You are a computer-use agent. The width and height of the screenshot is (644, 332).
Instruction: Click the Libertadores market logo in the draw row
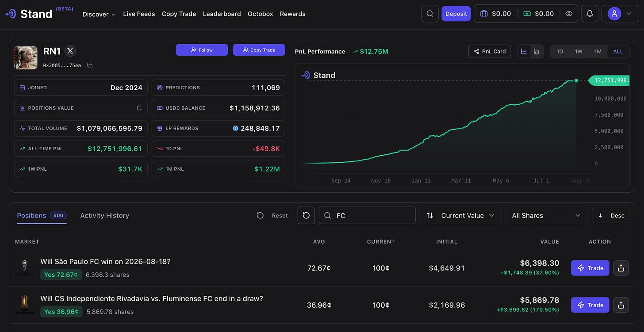pos(25,305)
